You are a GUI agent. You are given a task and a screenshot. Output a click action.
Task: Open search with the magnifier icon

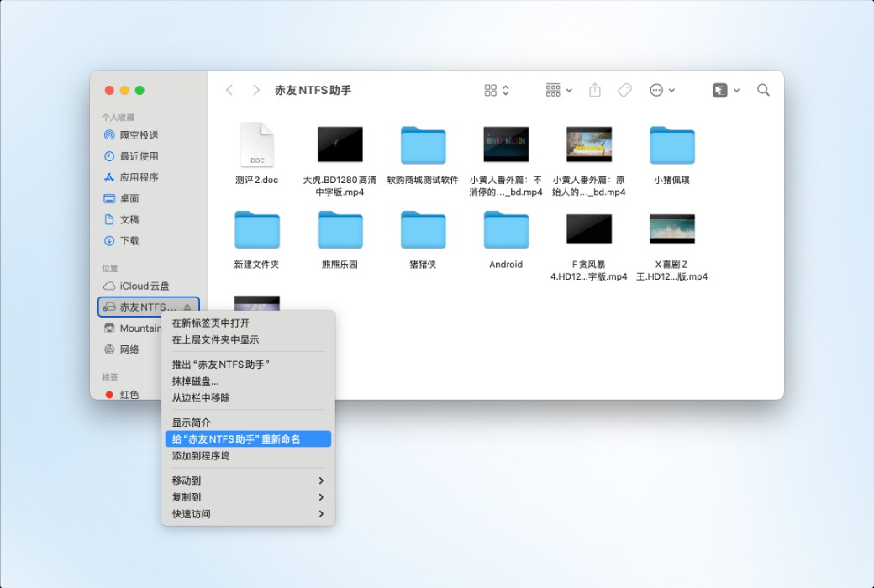763,90
